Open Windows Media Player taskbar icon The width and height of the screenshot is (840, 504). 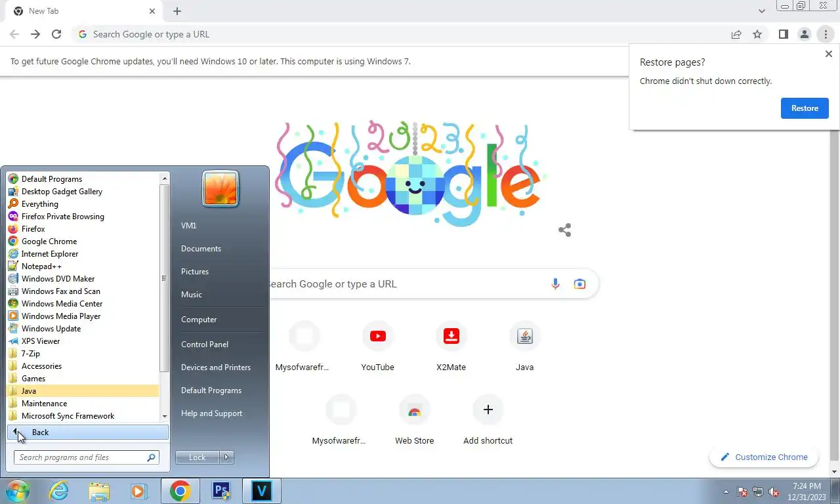click(138, 491)
